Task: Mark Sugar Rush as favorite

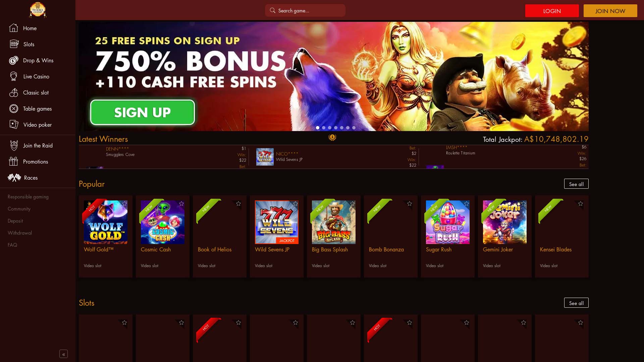Action: coord(467,203)
